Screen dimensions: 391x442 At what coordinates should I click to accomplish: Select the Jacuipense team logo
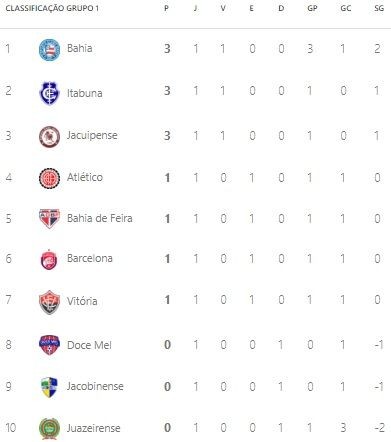point(49,136)
